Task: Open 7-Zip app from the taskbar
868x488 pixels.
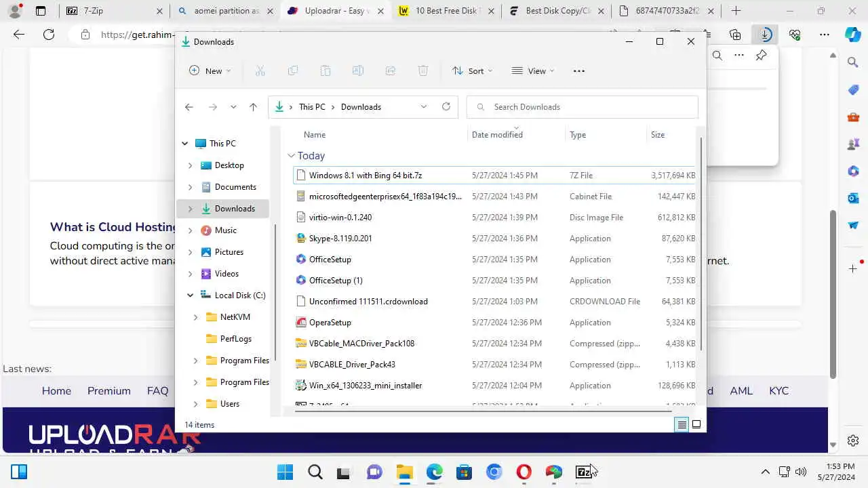Action: pyautogui.click(x=583, y=472)
